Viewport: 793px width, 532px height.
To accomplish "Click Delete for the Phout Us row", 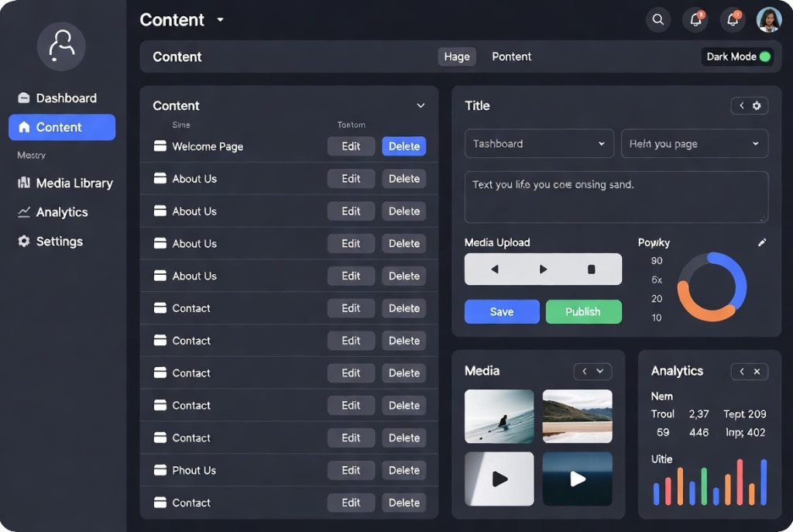I will click(404, 470).
